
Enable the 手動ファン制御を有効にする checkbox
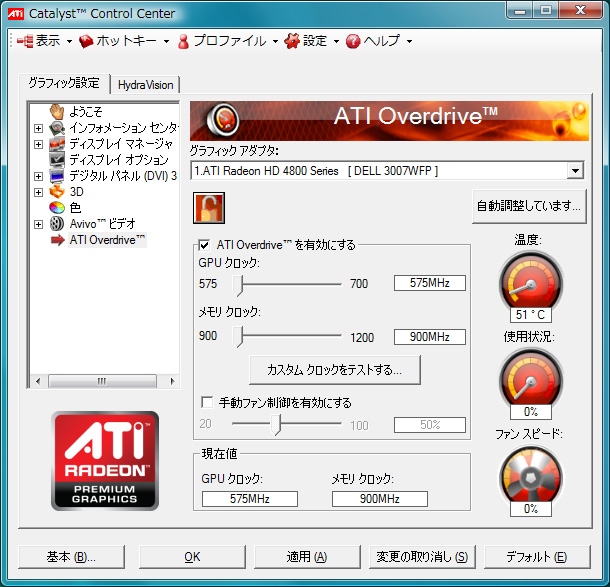coord(207,402)
